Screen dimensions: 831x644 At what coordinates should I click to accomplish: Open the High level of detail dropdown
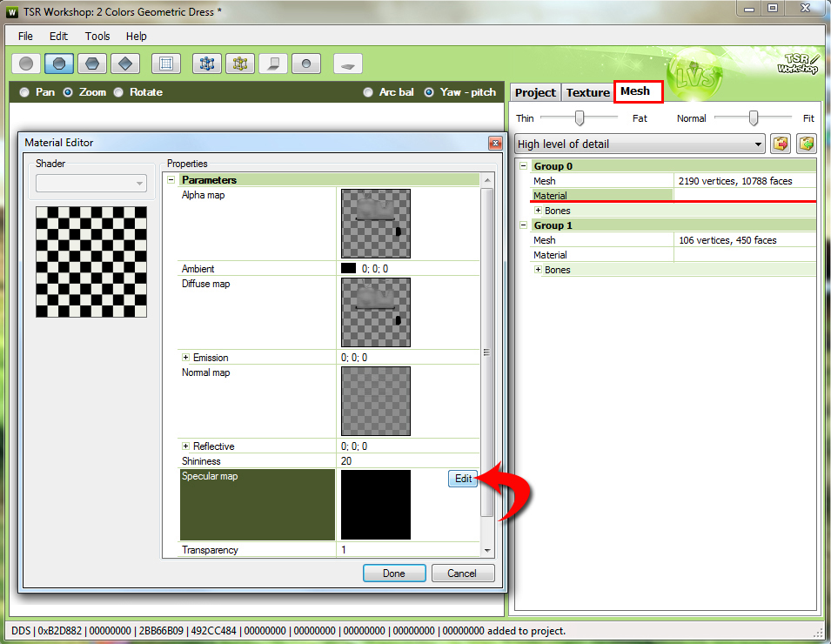pos(640,144)
